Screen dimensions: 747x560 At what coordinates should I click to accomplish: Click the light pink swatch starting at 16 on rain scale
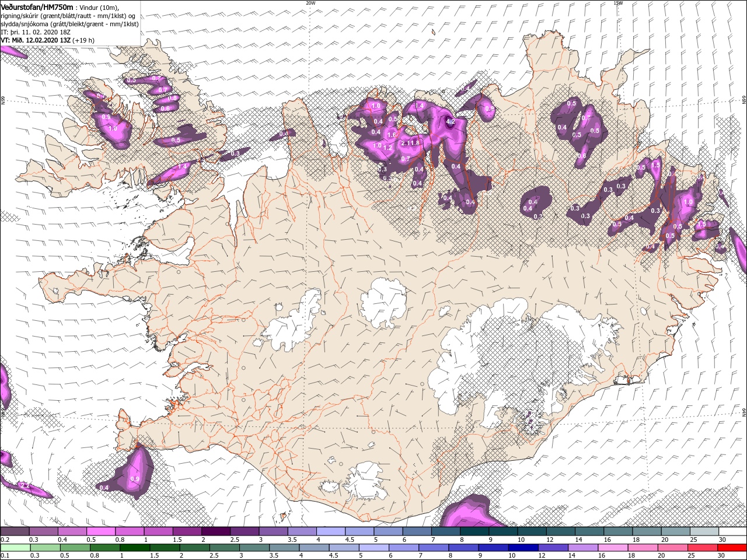coord(612,548)
